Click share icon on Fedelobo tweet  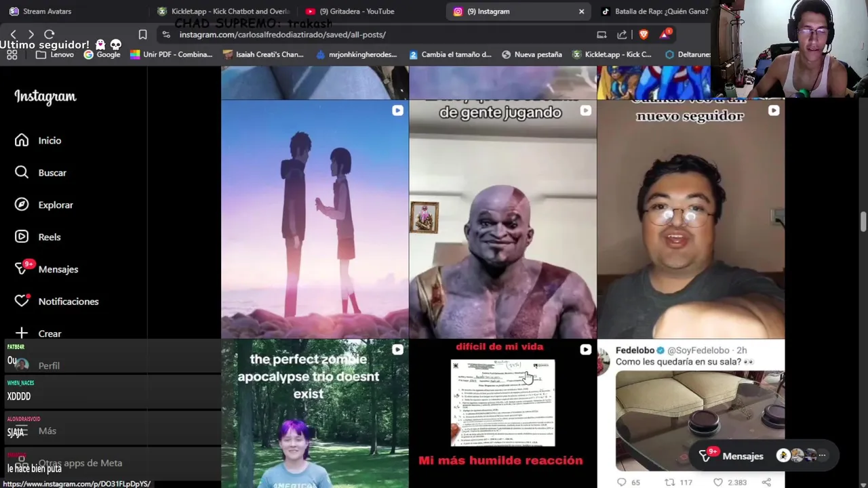coord(766,483)
